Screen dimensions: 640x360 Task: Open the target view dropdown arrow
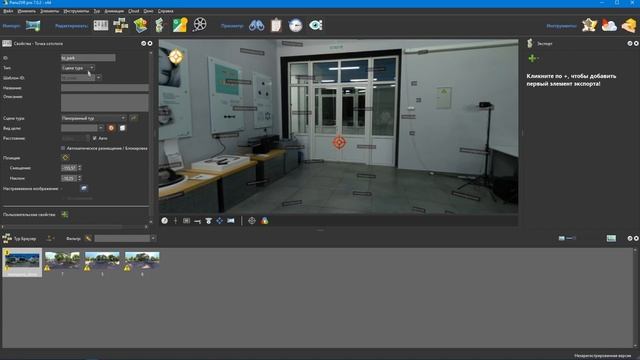click(x=101, y=128)
